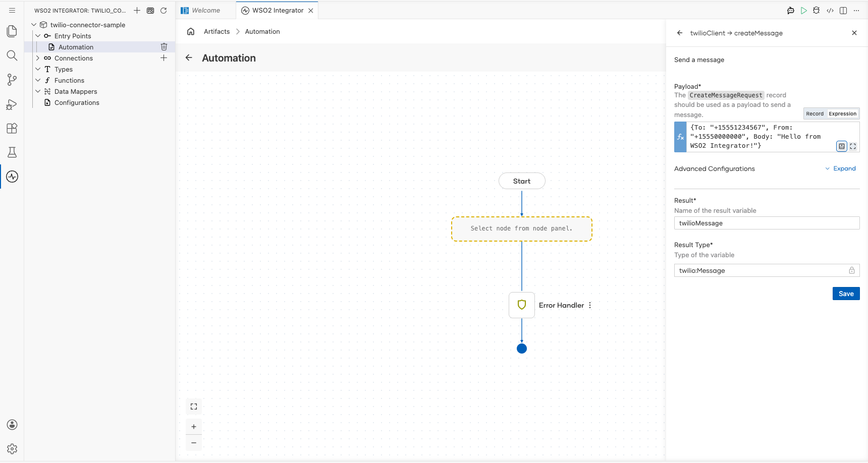This screenshot has height=463, width=868.
Task: Collapse the Types tree node
Action: pyautogui.click(x=38, y=69)
